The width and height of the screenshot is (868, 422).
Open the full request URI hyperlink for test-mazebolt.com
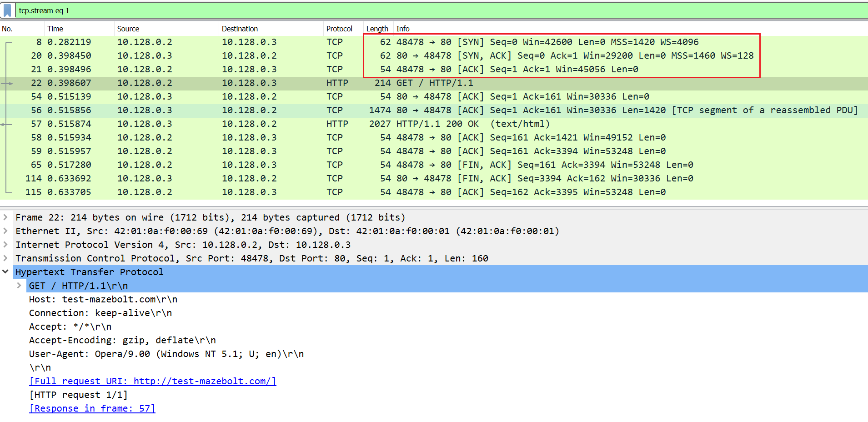[152, 381]
